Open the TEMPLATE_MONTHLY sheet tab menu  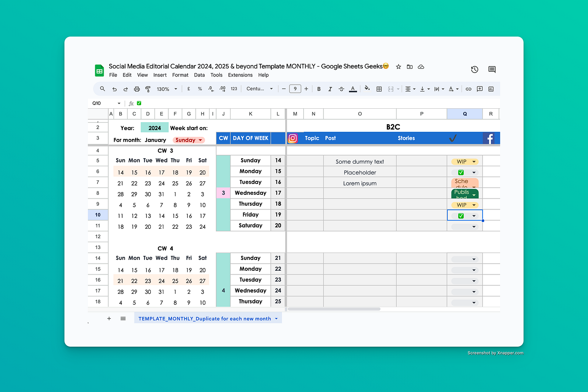(x=276, y=318)
